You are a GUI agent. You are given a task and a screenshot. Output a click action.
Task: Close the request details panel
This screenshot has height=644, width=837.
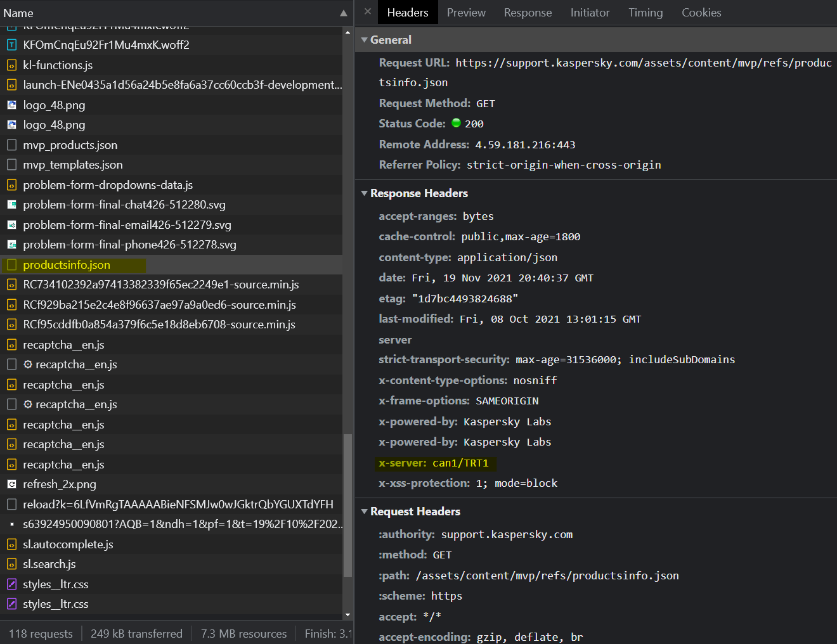pos(368,12)
